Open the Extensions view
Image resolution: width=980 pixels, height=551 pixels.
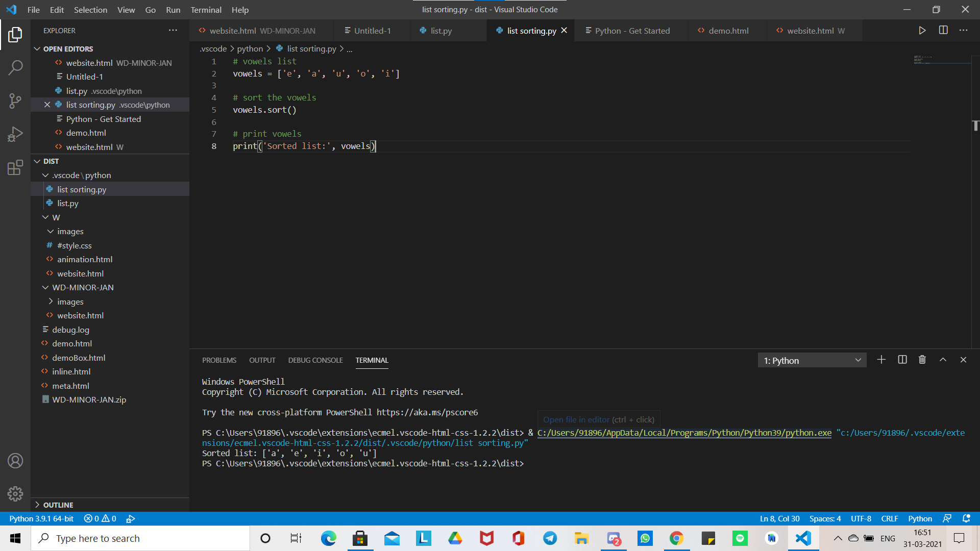15,167
